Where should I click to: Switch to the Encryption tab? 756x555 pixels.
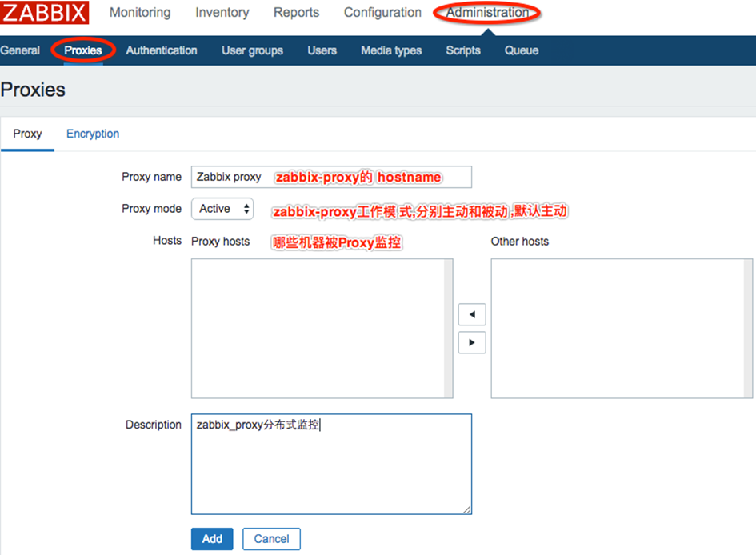[93, 134]
